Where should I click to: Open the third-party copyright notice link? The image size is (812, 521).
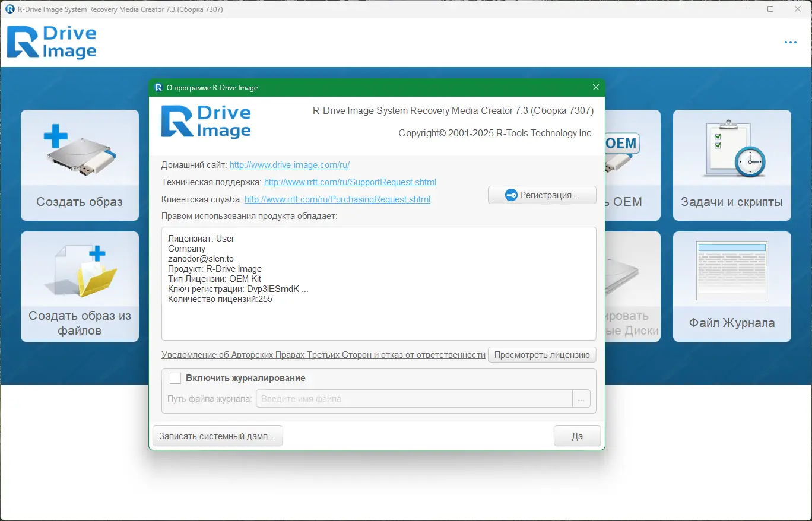[323, 355]
